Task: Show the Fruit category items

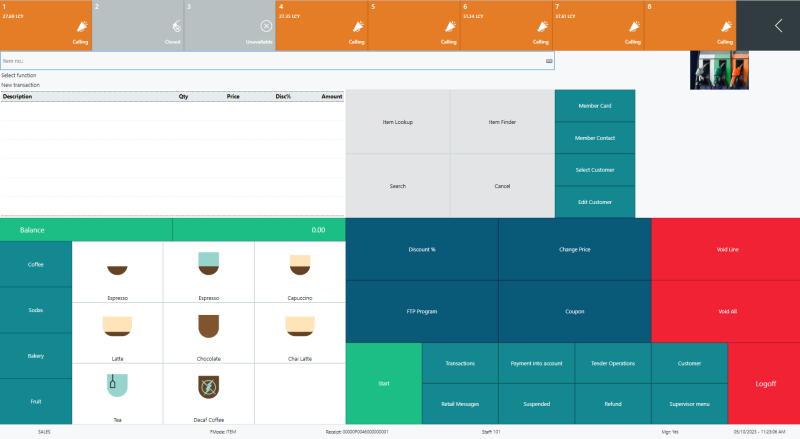Action: coord(36,401)
